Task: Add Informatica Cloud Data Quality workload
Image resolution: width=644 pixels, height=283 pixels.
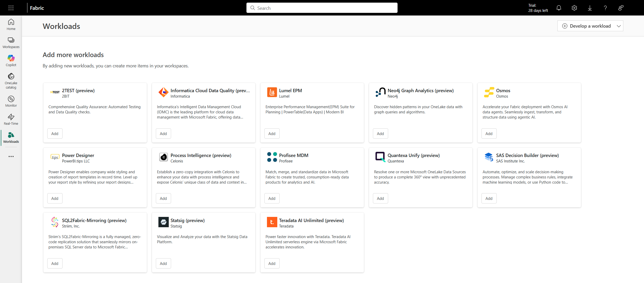Action: pyautogui.click(x=163, y=133)
